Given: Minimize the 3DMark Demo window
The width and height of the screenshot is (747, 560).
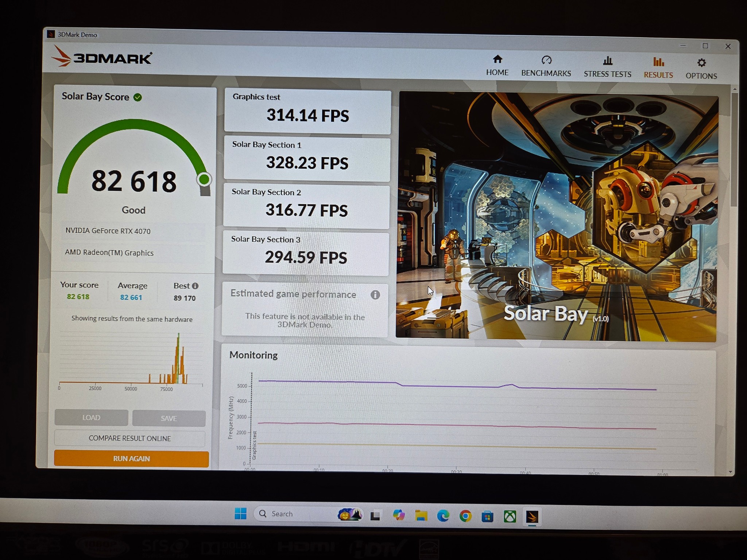Looking at the screenshot, I should coord(683,46).
